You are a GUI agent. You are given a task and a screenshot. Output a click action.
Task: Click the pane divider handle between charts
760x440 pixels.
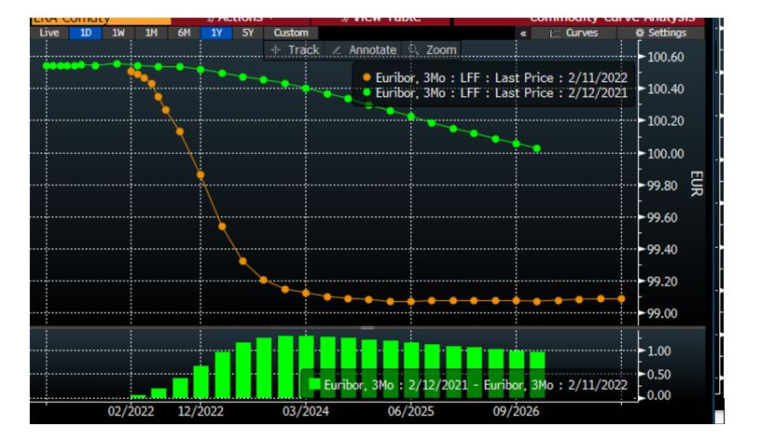pyautogui.click(x=367, y=328)
